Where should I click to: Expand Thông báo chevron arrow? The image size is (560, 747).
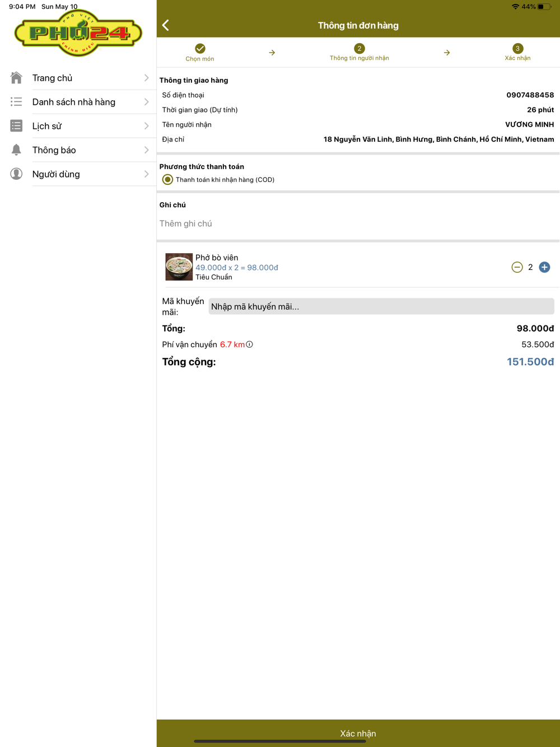point(146,150)
